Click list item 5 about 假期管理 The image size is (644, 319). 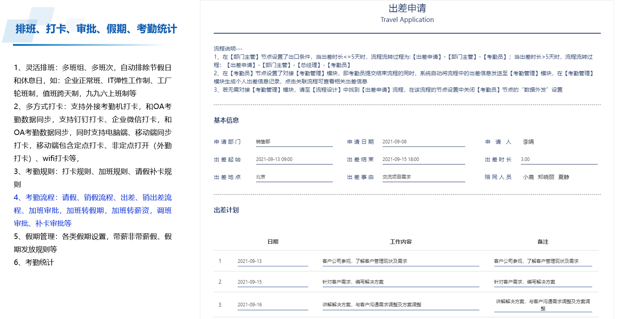tap(93, 243)
